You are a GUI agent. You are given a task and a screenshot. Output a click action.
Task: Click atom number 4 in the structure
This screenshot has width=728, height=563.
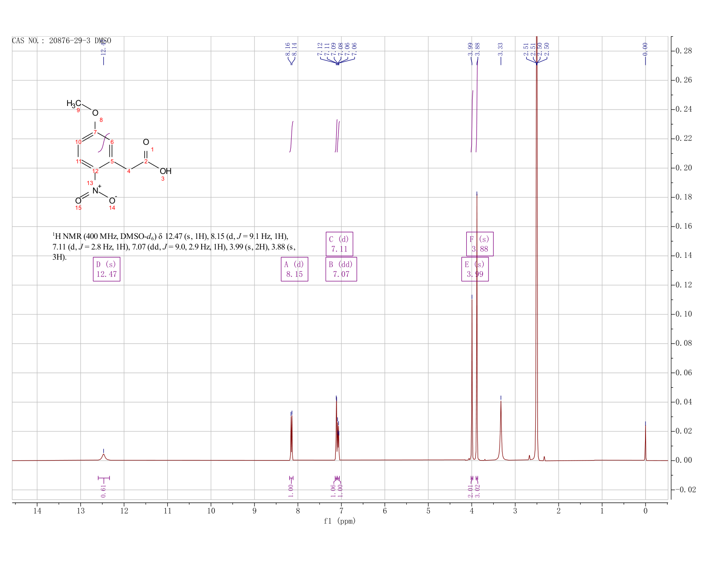pos(129,171)
